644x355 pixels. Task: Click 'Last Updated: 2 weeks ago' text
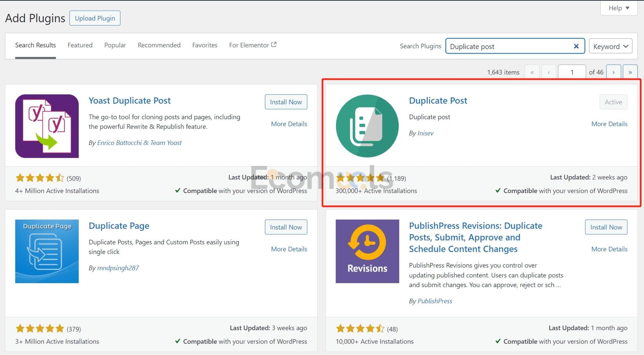pos(589,177)
